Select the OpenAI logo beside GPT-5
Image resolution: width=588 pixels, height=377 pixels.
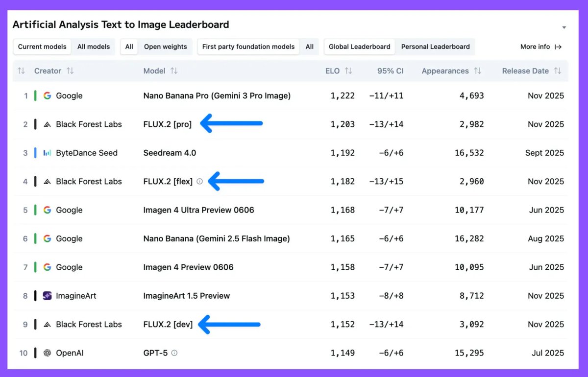coord(47,353)
